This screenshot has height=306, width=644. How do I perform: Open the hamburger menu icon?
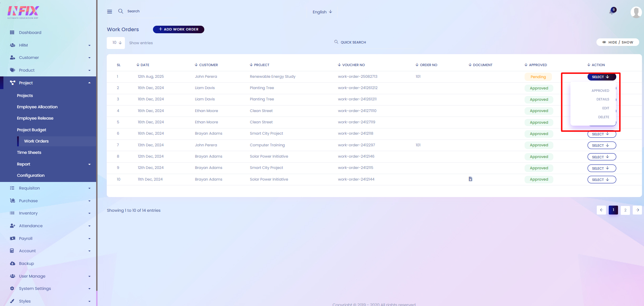[x=110, y=12]
